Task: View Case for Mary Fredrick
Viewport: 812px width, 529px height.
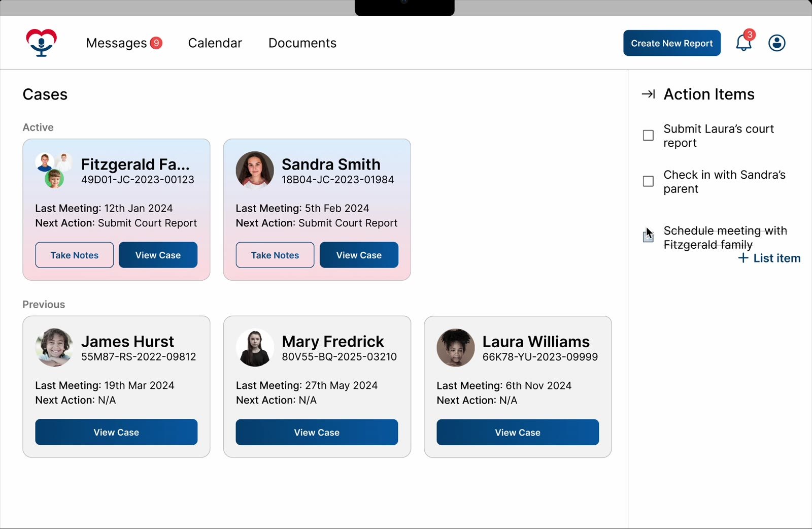Action: (x=317, y=432)
